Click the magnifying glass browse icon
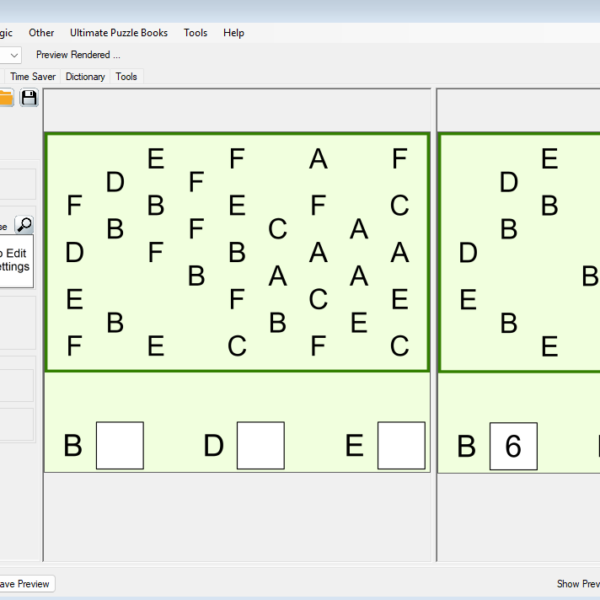 24,225
